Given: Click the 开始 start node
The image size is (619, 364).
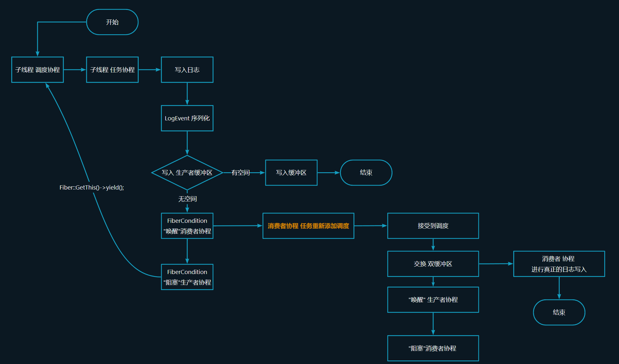Looking at the screenshot, I should click(112, 22).
